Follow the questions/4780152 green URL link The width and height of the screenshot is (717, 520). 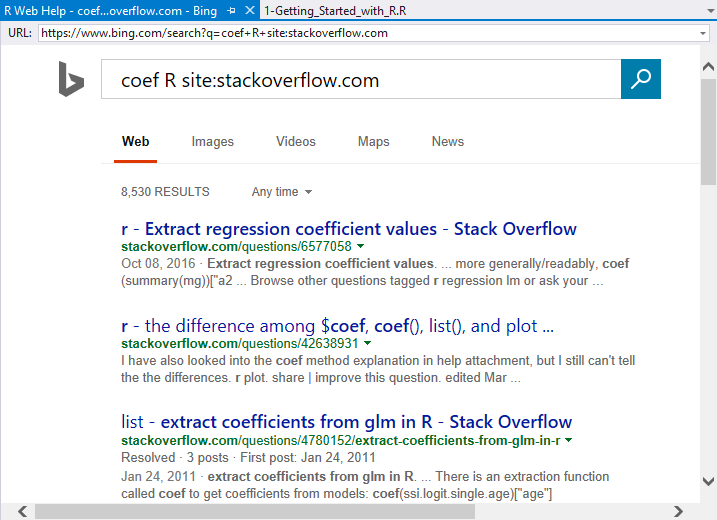[x=341, y=440]
